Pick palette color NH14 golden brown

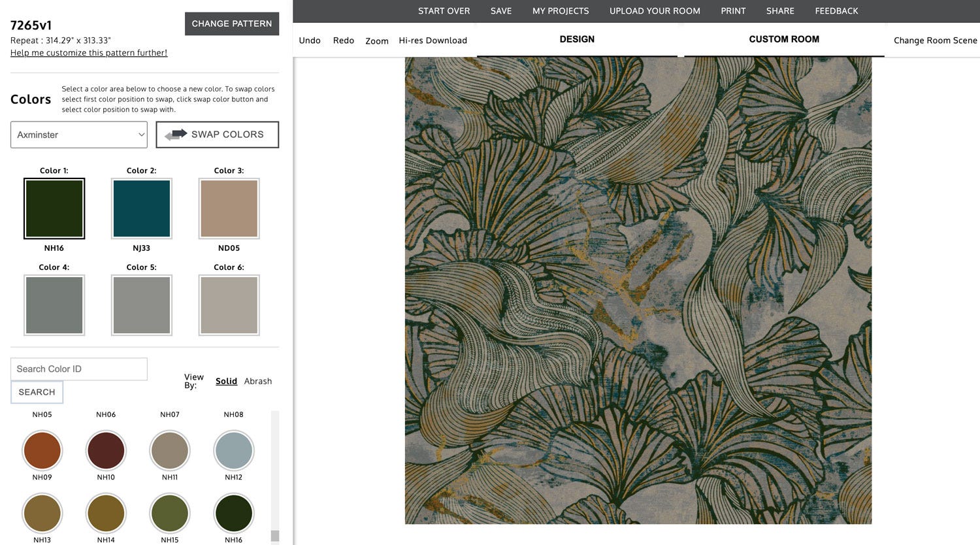pos(106,513)
